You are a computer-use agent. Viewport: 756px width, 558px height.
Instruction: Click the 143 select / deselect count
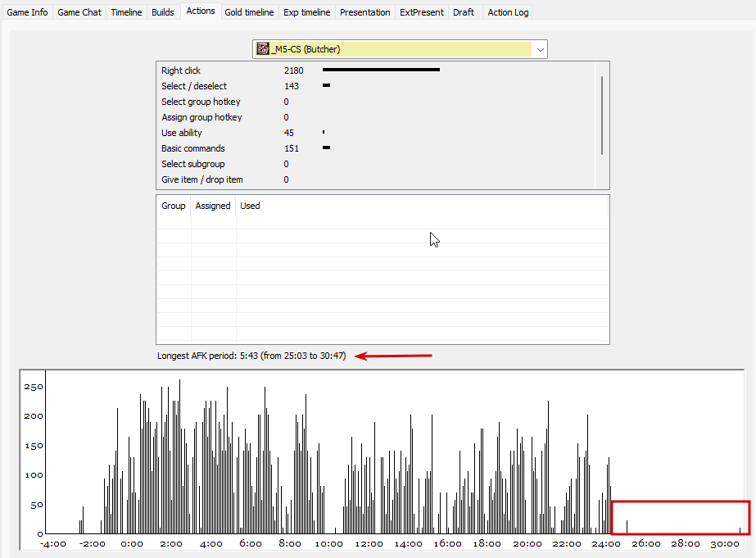click(292, 86)
